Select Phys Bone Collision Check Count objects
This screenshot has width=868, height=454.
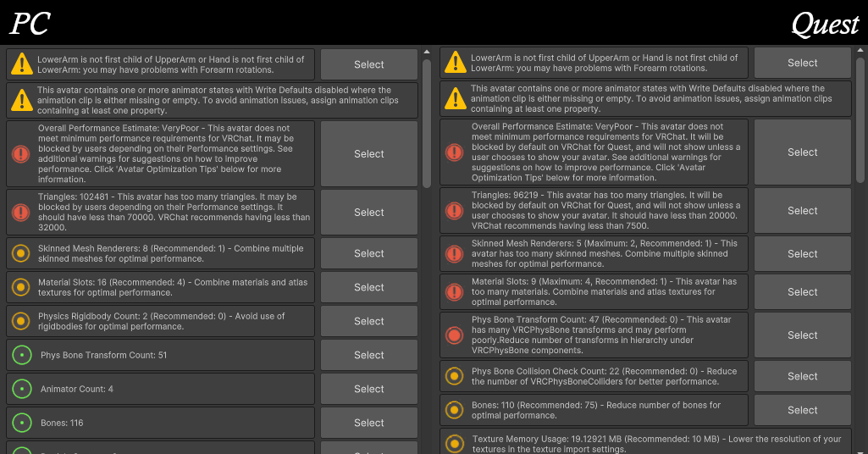coord(803,376)
